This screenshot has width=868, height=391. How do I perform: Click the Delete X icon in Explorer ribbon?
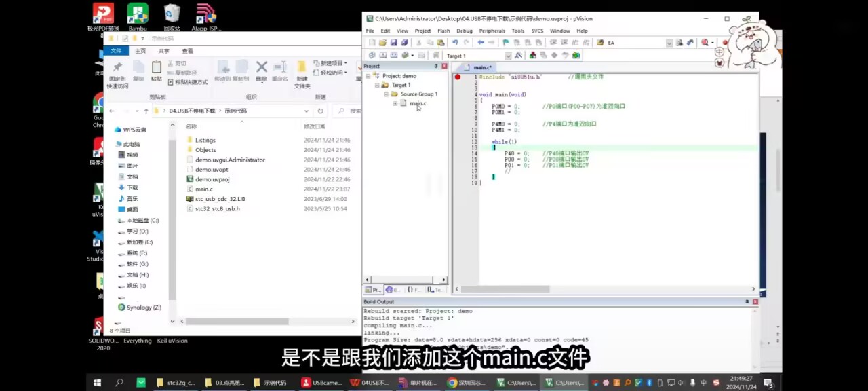[x=261, y=69]
